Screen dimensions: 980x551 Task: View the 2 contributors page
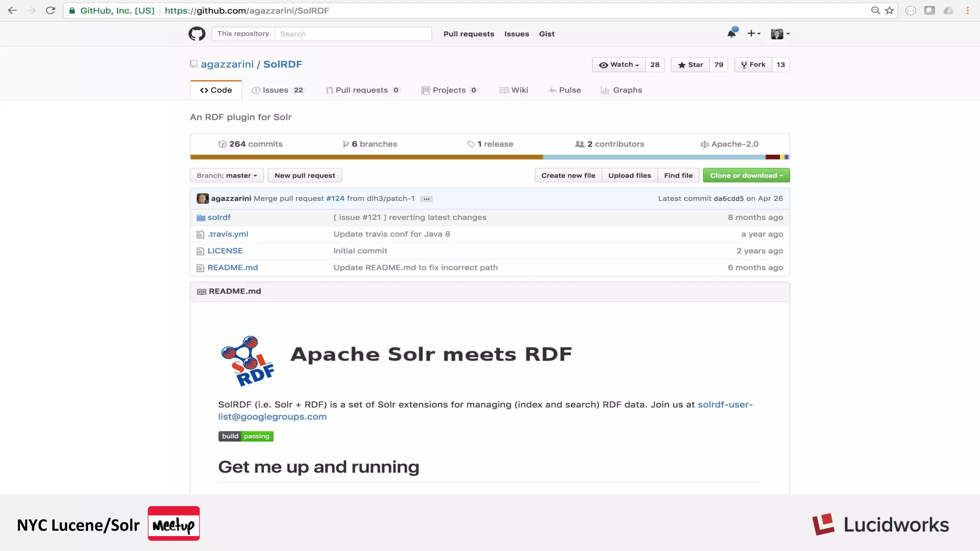click(x=610, y=144)
